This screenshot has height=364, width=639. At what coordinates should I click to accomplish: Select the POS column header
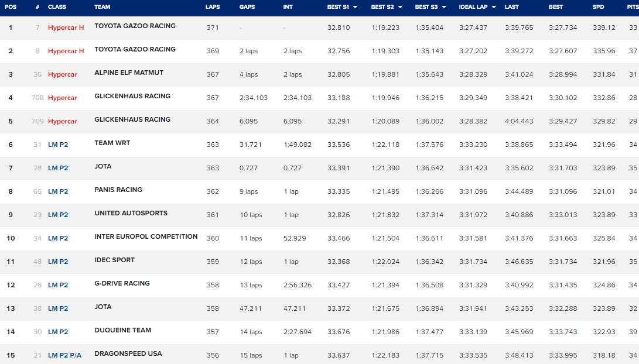tap(11, 7)
